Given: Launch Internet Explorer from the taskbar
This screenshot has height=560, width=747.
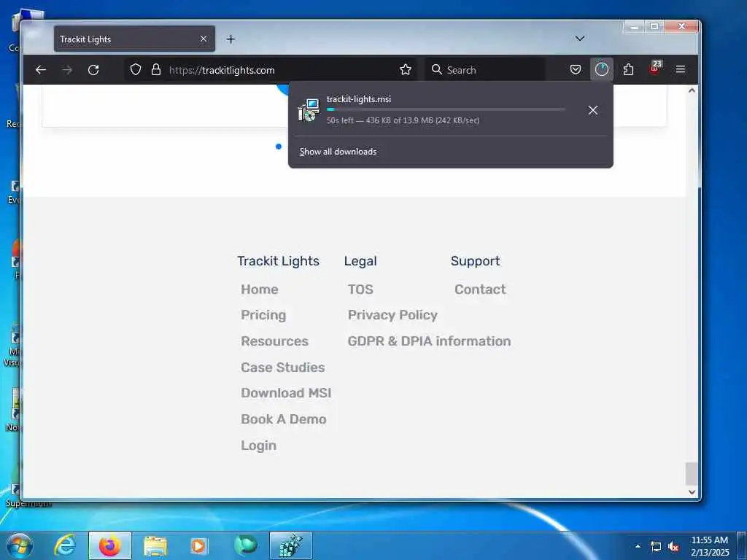Looking at the screenshot, I should [x=65, y=545].
